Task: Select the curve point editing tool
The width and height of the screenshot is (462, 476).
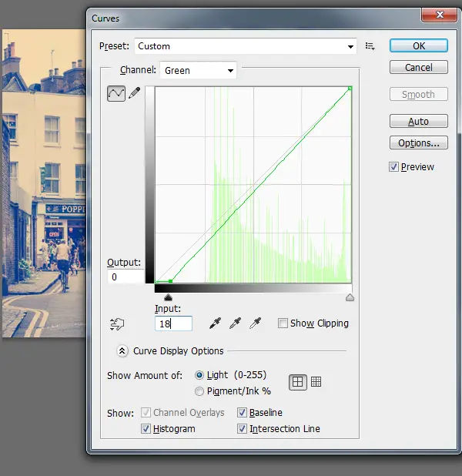Action: [115, 93]
